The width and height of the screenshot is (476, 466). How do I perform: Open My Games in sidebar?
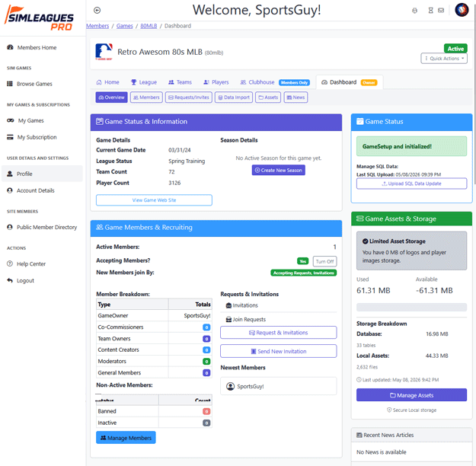25,120
